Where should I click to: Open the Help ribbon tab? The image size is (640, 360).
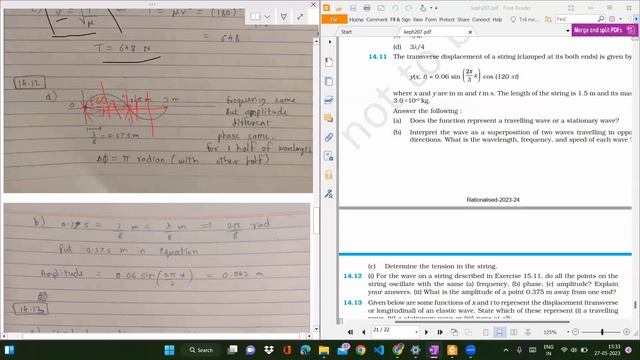497,19
